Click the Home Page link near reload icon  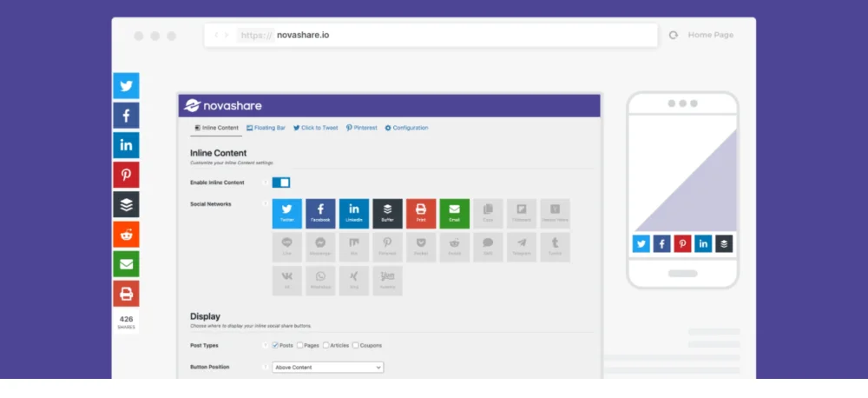pyautogui.click(x=710, y=35)
